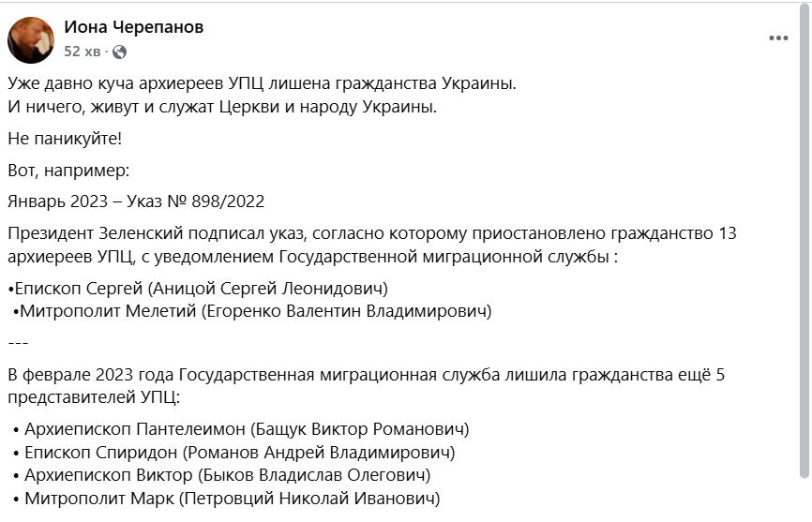Click the 'Январь 2023 – Указ № 898/2022' line
This screenshot has width=812, height=522.
(x=136, y=201)
